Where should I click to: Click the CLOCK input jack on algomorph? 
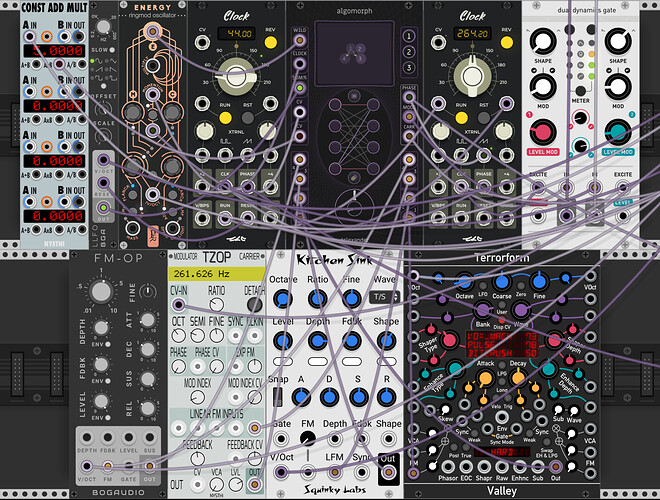pos(299,64)
